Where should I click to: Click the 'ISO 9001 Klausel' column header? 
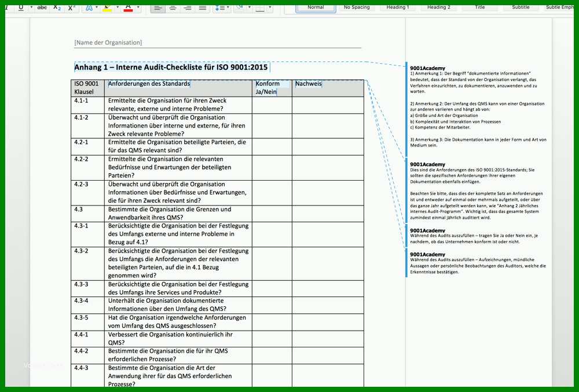(x=86, y=87)
